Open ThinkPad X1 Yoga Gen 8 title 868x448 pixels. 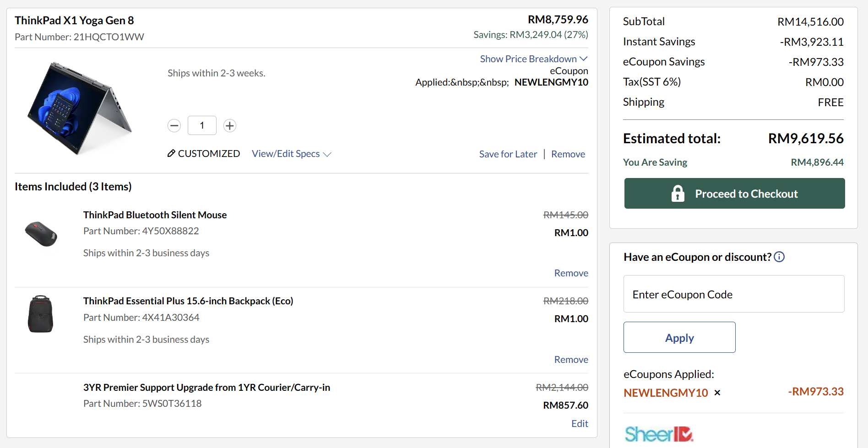pyautogui.click(x=74, y=21)
